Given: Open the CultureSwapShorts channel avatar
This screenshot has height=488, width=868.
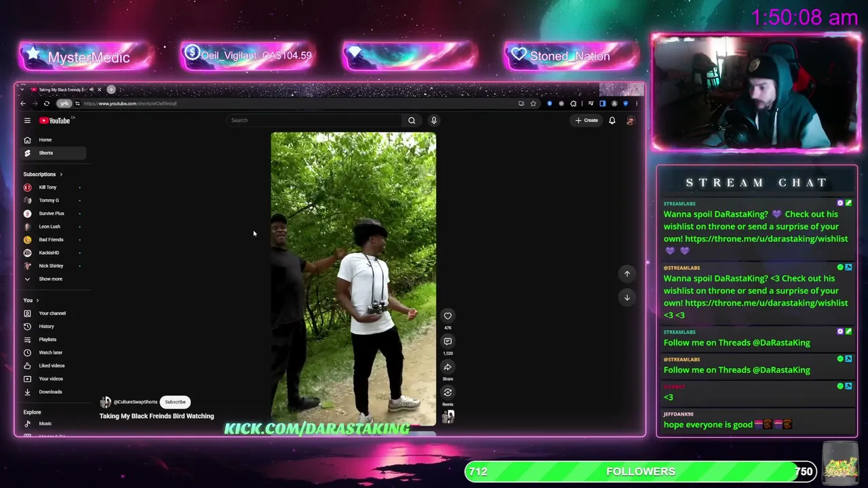Looking at the screenshot, I should pos(105,402).
